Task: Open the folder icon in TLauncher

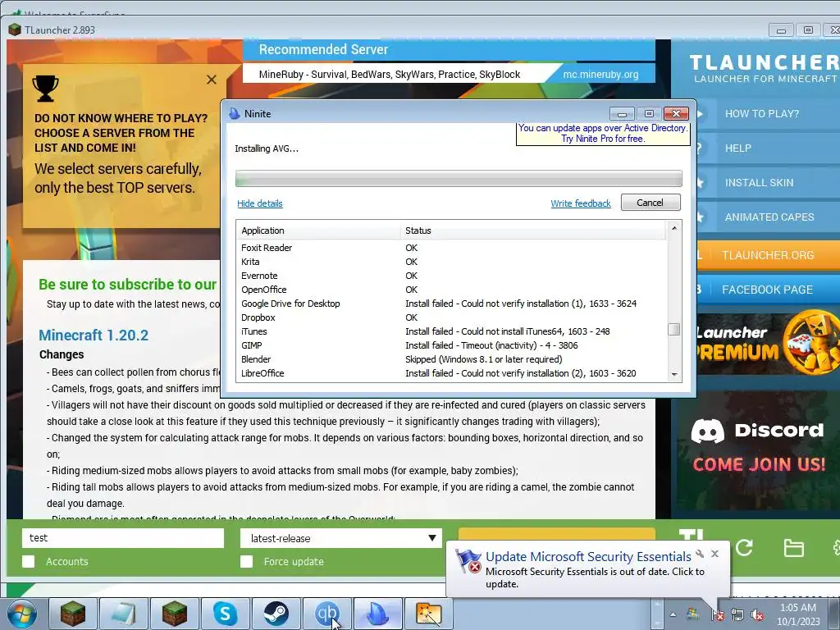Action: [x=793, y=548]
